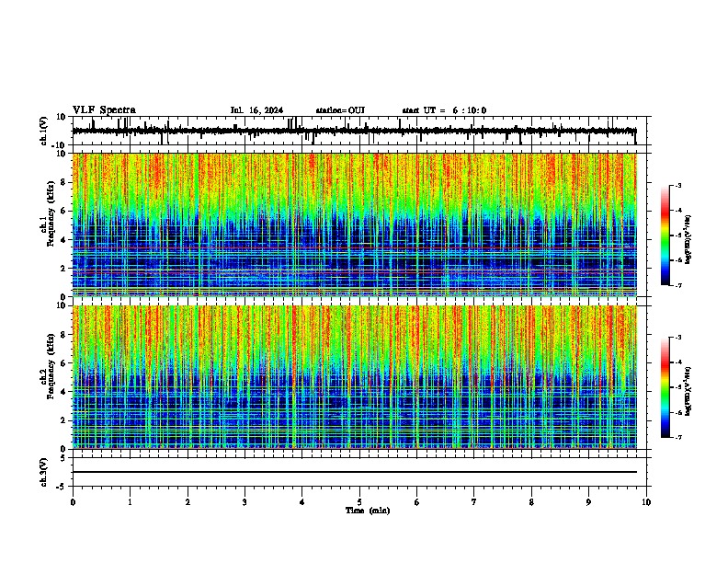Click the "6" kHz tick on ch.2 spectrogram axis
This screenshot has width=728, height=563.
[x=64, y=363]
